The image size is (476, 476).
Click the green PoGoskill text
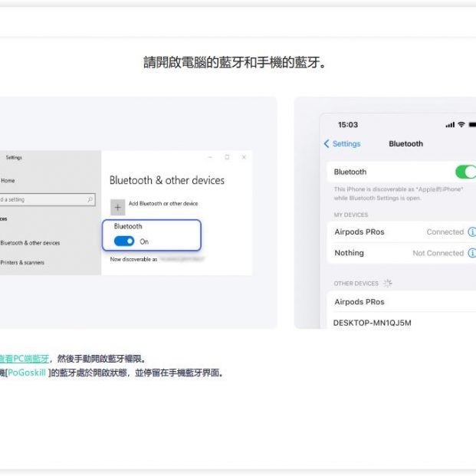click(x=26, y=373)
